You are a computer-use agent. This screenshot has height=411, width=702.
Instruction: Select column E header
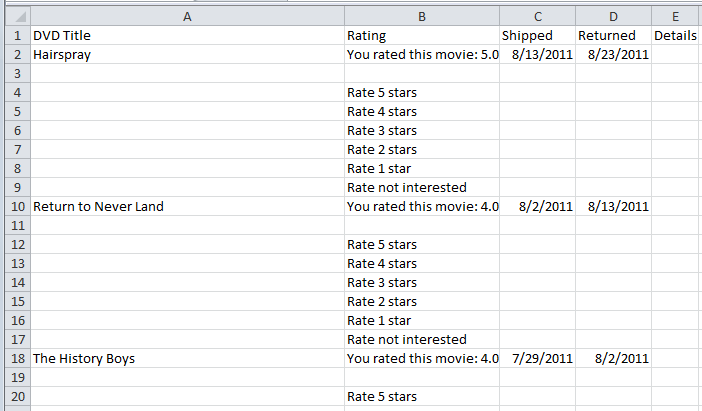click(676, 16)
